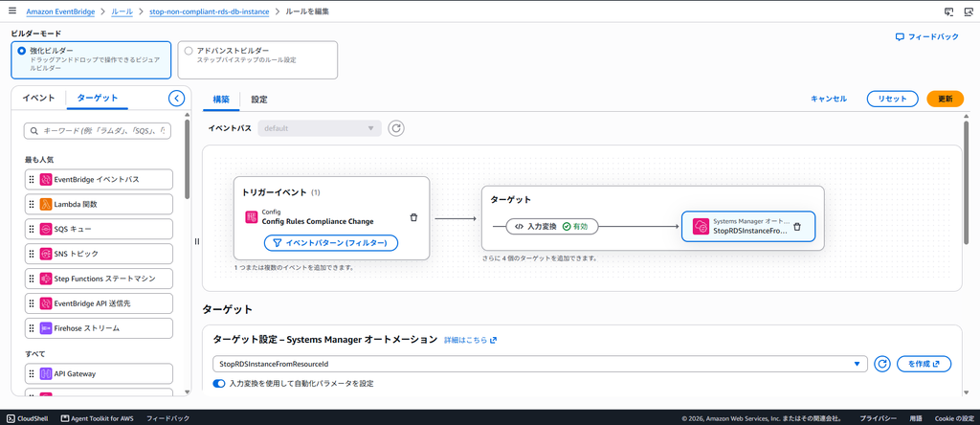
Task: Click the フィードバック link at top right
Action: point(926,37)
